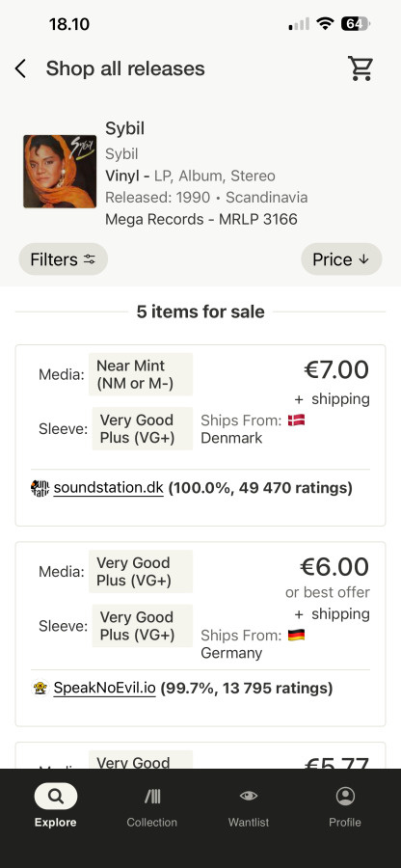Screen dimensions: 401x868
Task: Open the shopping cart
Action: pos(361,68)
